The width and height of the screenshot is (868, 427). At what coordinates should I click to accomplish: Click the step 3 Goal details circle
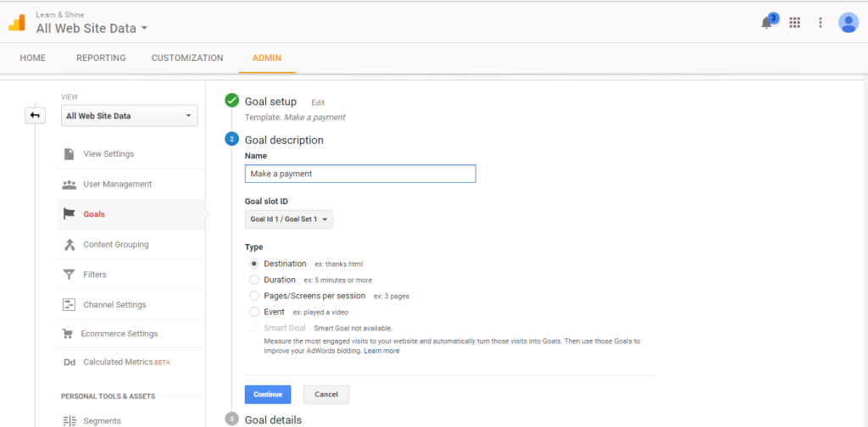232,419
